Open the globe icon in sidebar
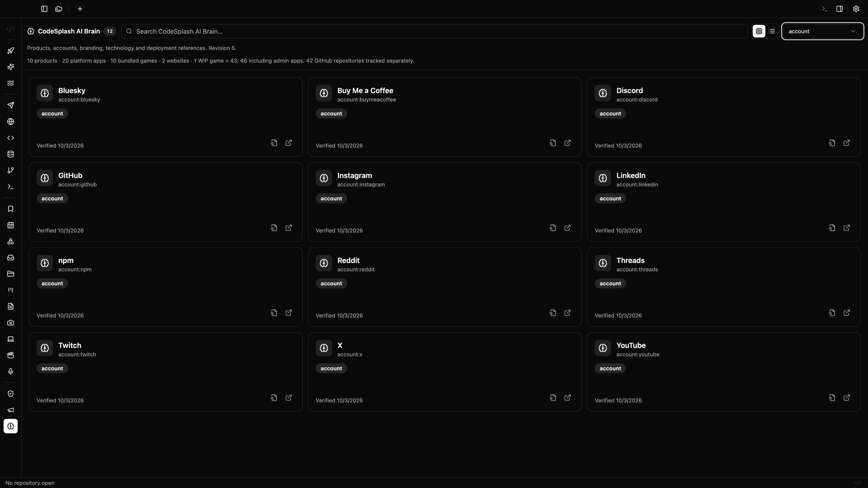Image resolution: width=868 pixels, height=488 pixels. 10,122
